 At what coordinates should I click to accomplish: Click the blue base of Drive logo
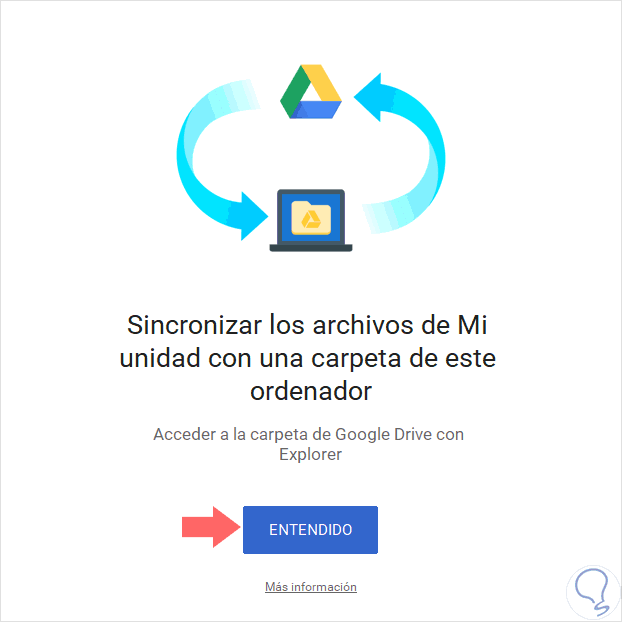pos(317,110)
